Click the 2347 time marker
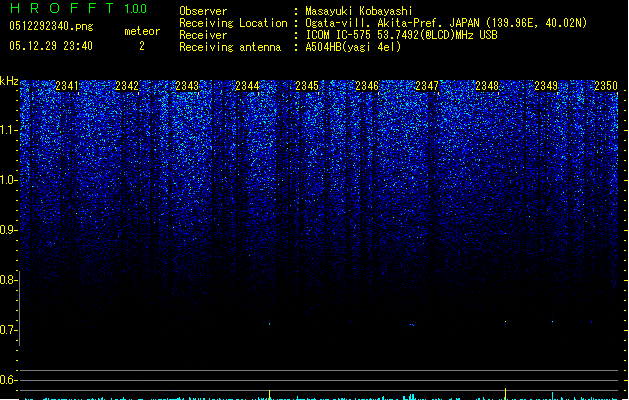The width and height of the screenshot is (629, 400). 427,86
